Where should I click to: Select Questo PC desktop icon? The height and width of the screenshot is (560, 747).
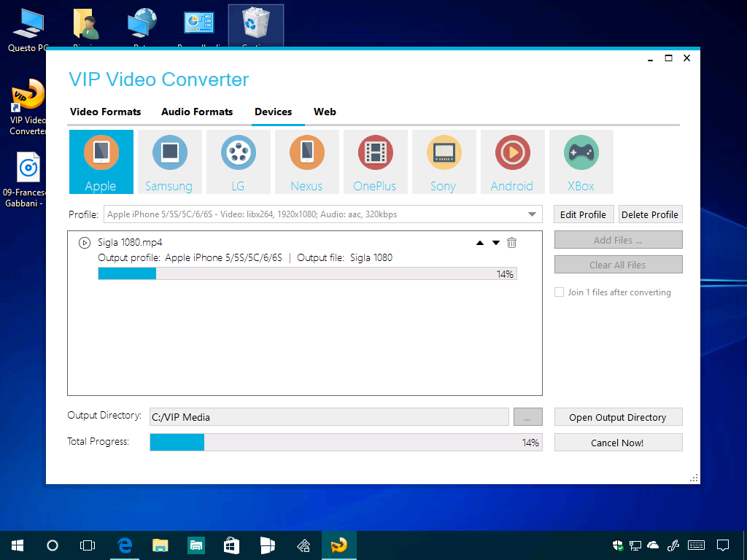click(x=28, y=29)
